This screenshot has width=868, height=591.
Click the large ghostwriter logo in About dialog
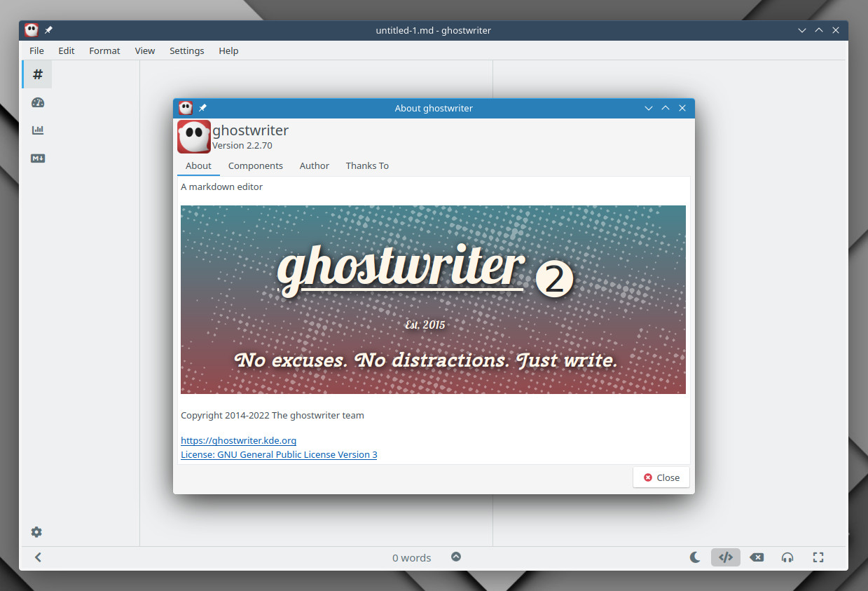tap(194, 137)
